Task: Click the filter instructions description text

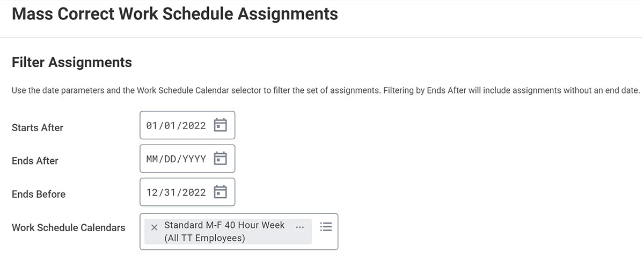Action: point(326,90)
